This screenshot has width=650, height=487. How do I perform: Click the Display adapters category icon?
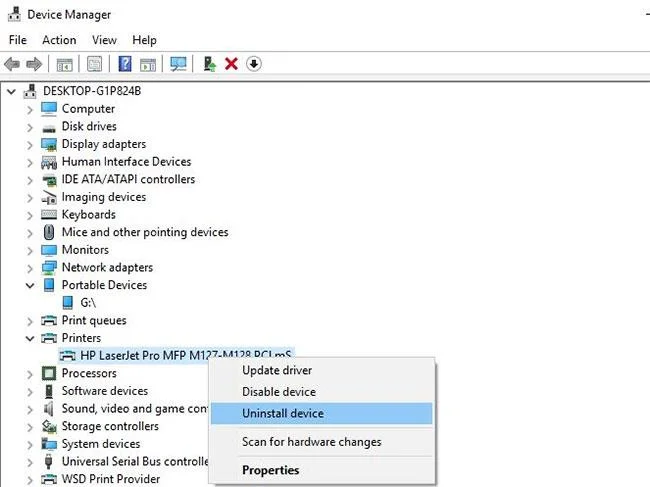pyautogui.click(x=49, y=144)
